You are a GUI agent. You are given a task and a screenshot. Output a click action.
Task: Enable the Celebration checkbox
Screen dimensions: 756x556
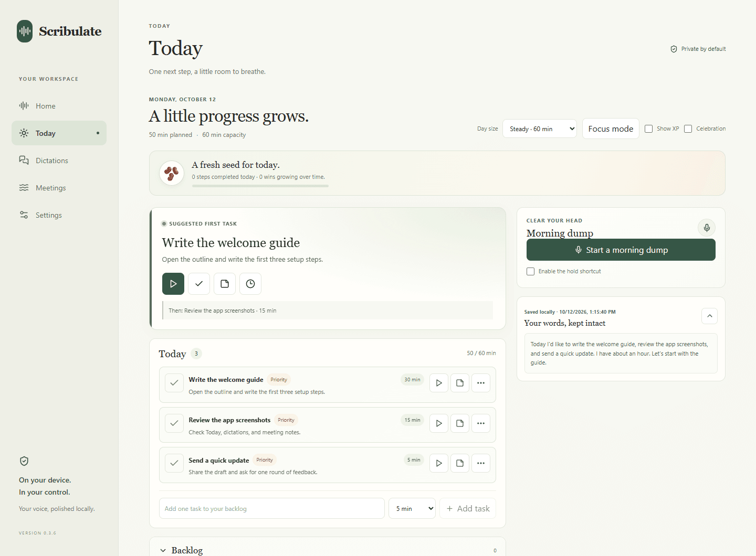pos(688,129)
